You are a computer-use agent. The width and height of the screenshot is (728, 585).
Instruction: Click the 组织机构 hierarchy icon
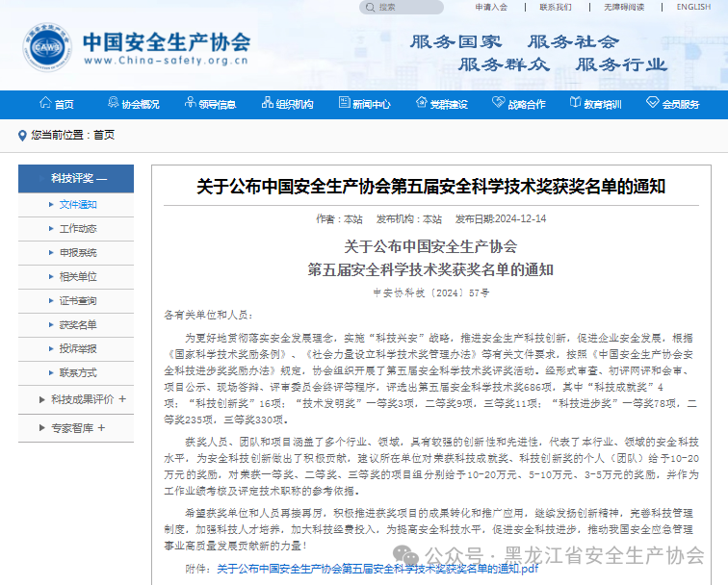point(267,104)
